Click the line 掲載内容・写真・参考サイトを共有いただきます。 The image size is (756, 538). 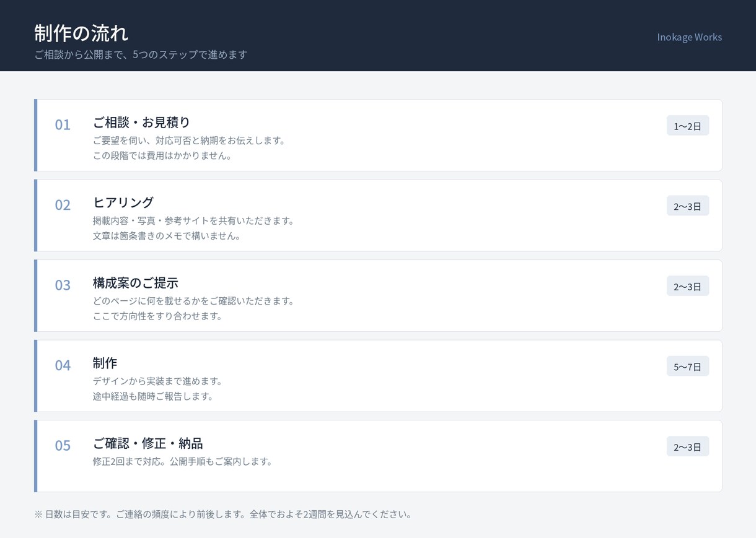[195, 220]
